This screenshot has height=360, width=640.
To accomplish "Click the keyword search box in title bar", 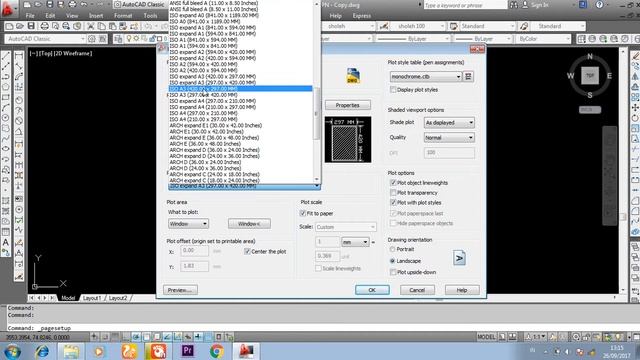I will click(x=465, y=5).
